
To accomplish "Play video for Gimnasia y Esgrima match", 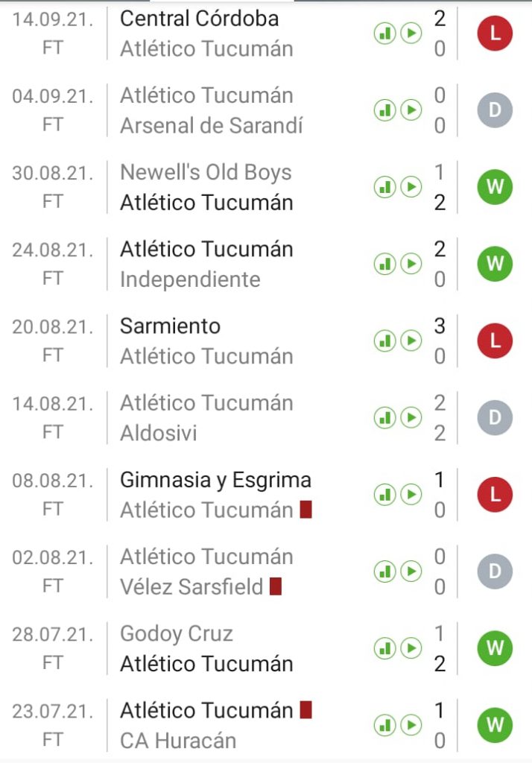I will (x=411, y=495).
